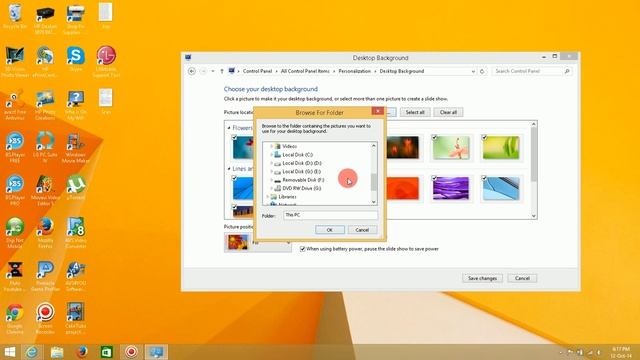Click the Back navigation arrow
This screenshot has width=640, height=360.
(x=192, y=71)
